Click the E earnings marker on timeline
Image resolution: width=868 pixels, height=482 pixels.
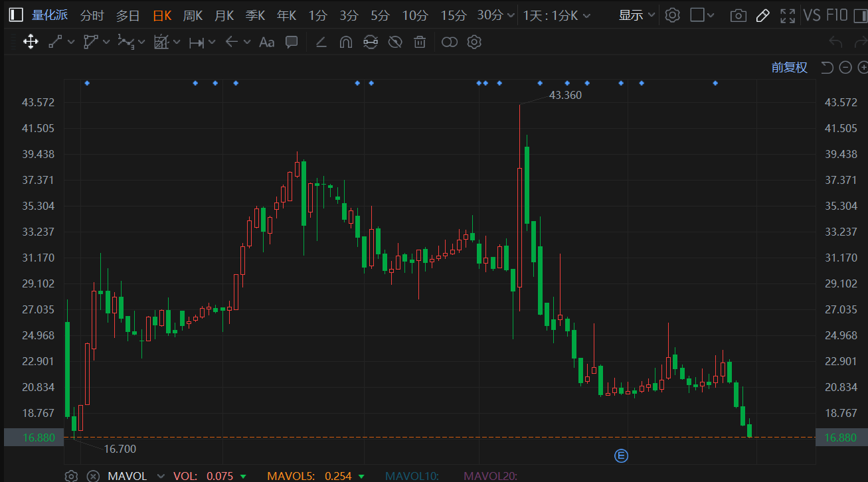pyautogui.click(x=621, y=455)
